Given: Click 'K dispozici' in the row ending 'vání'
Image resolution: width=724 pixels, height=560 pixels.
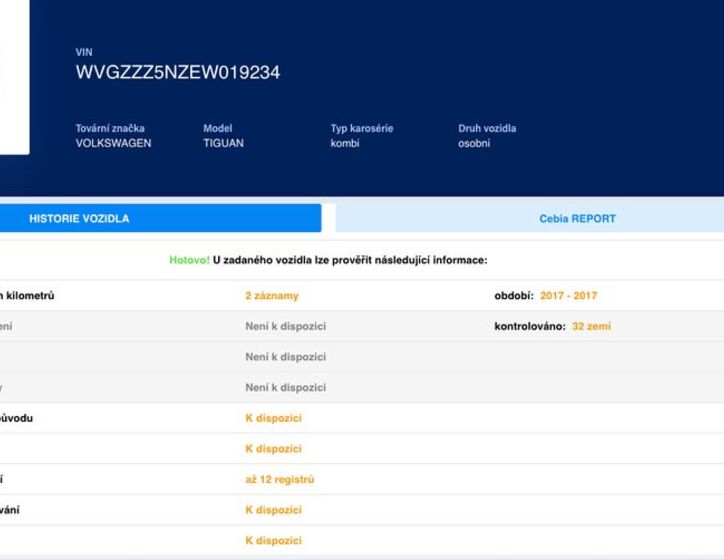Looking at the screenshot, I should pos(273,510).
